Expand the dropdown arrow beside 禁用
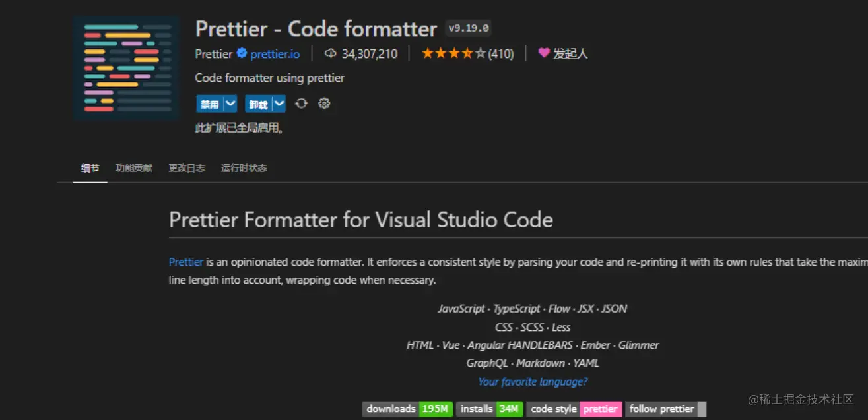 [x=230, y=104]
